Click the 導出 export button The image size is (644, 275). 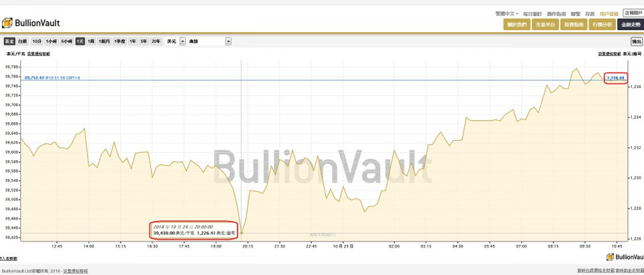pyautogui.click(x=636, y=42)
